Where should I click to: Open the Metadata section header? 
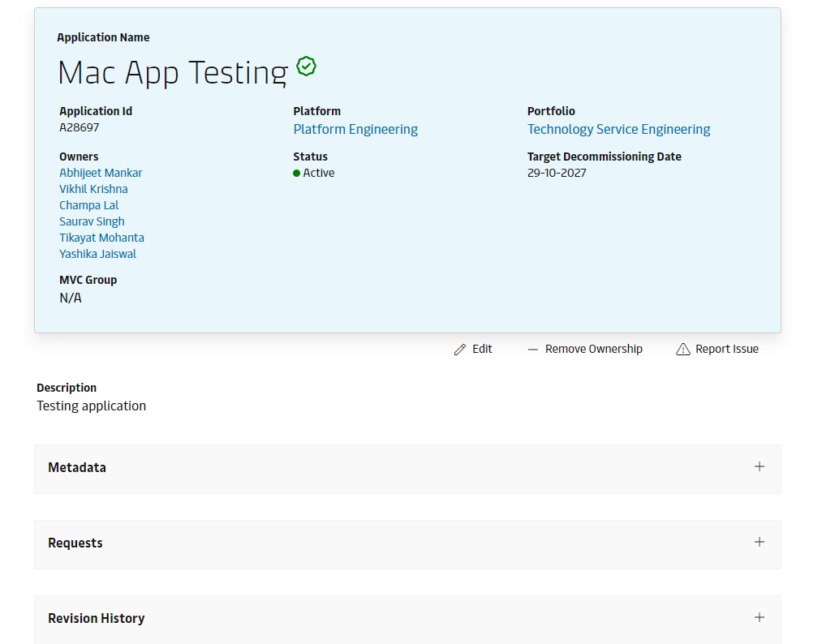coord(407,469)
